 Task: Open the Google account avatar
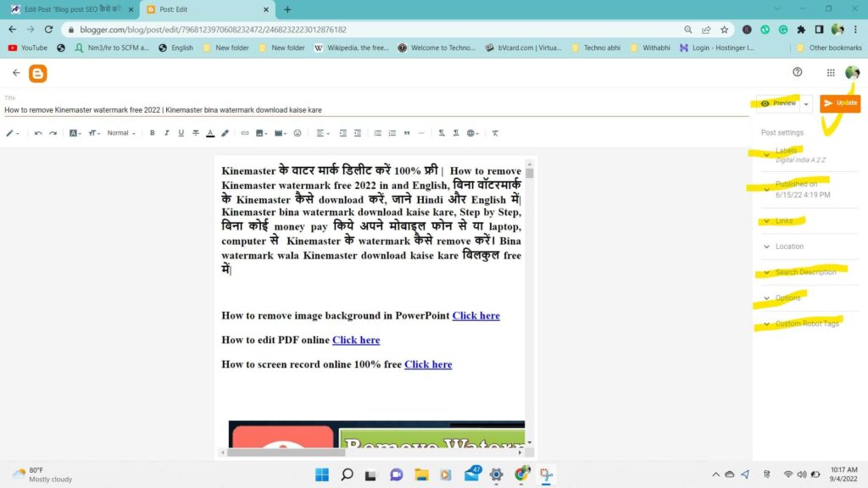(x=852, y=73)
